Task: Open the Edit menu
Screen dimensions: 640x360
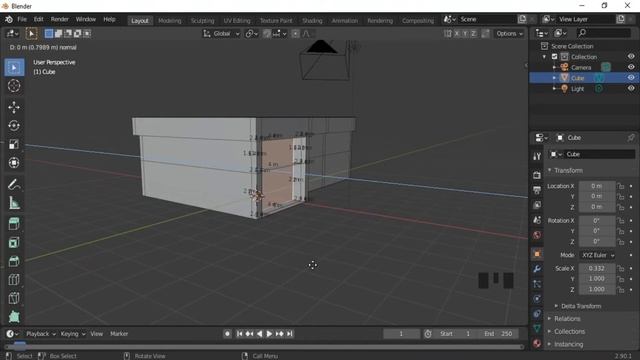Action: [38, 19]
